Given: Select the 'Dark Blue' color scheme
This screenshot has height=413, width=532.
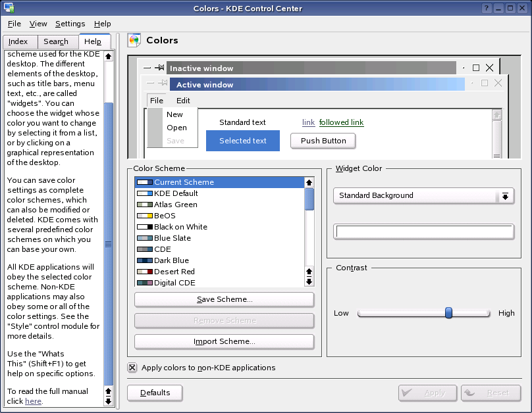Looking at the screenshot, I should 219,260.
